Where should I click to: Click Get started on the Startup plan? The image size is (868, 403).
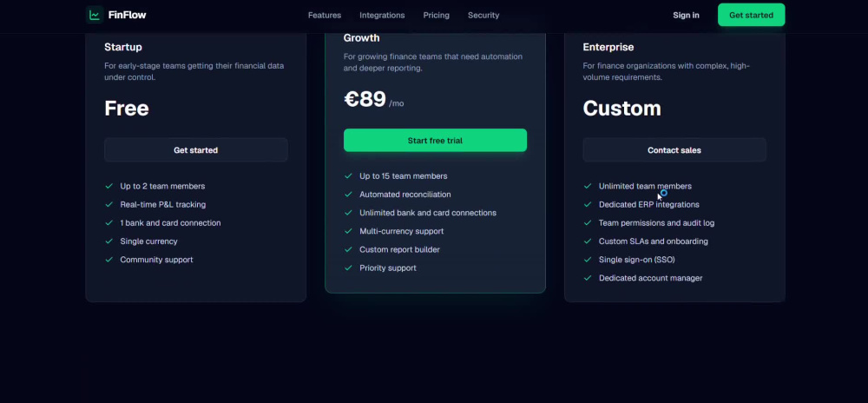[196, 150]
